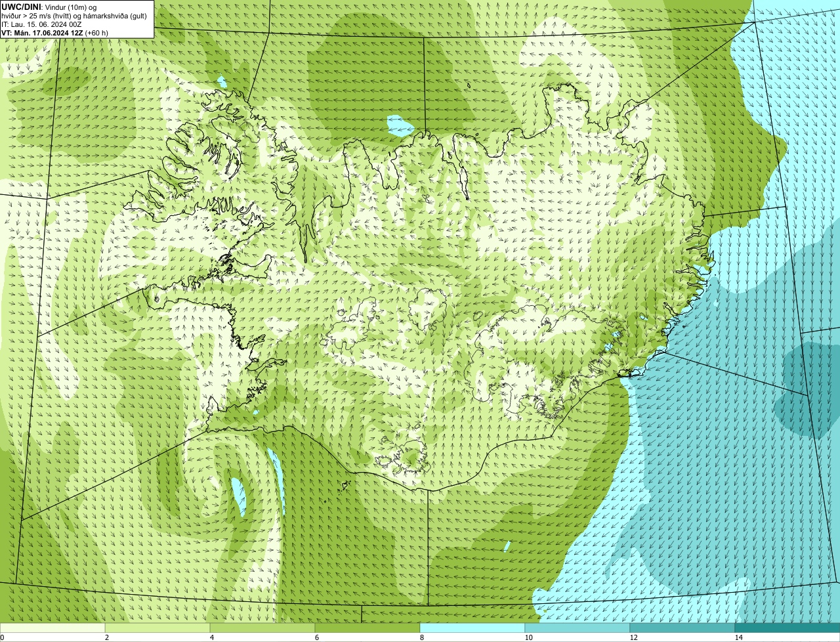Click the '4' label on the color scale
The image size is (840, 642).
tap(211, 637)
